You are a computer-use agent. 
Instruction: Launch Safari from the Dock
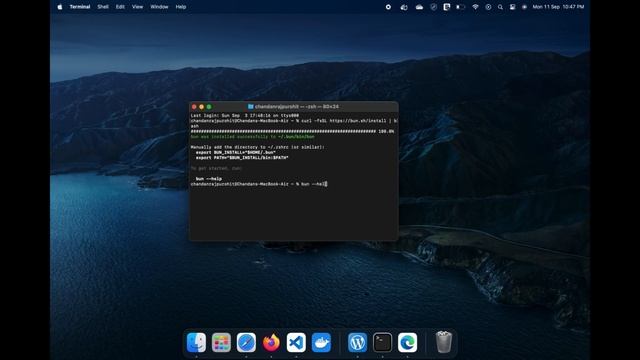[x=246, y=342]
